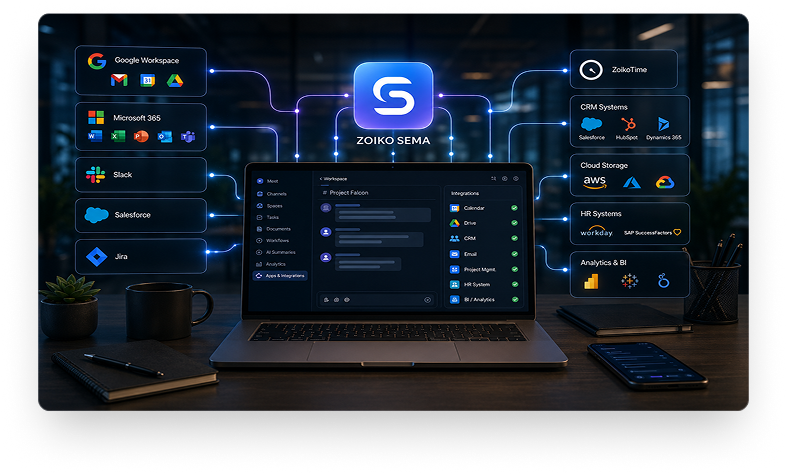Viewport: 787px width, 475px height.
Task: Click the first message avatar in Project Falcon
Action: coord(326,208)
